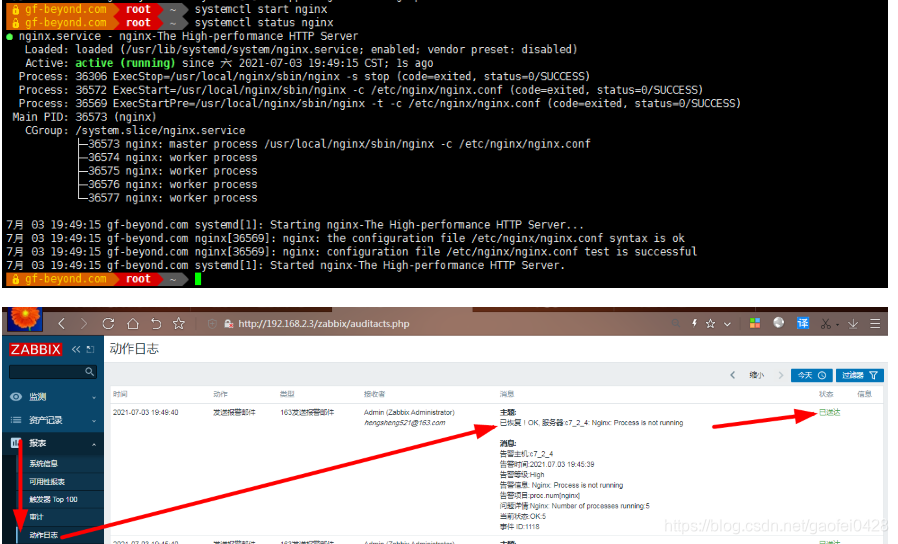Expand the favorites dropdown chevron
Viewport: 898px width, 544px height.
[727, 324]
